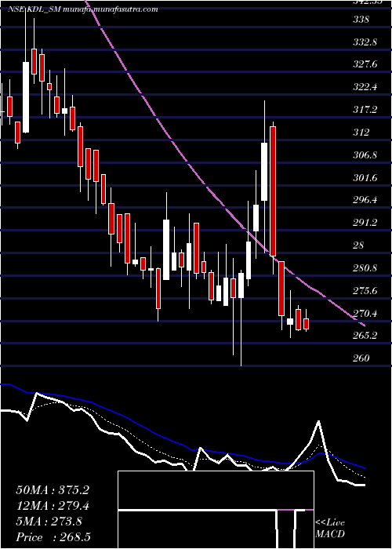Click the 327.6 price axis label

[x=365, y=65]
